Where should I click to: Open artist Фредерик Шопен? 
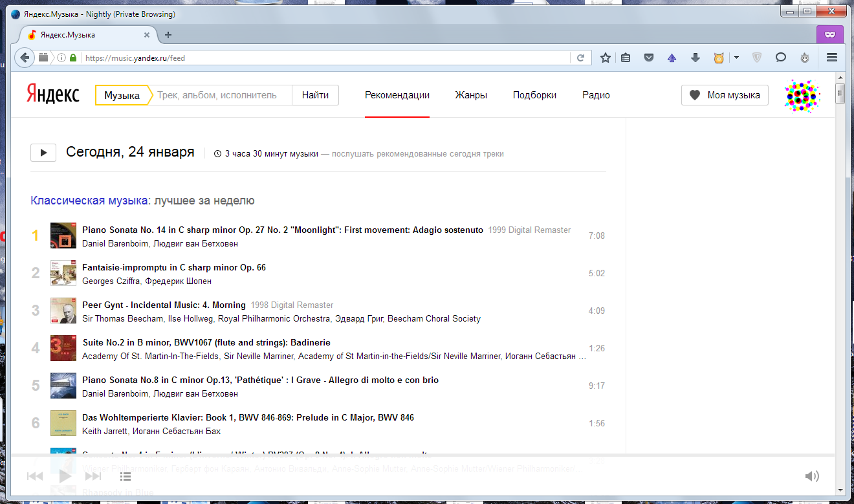tap(178, 281)
